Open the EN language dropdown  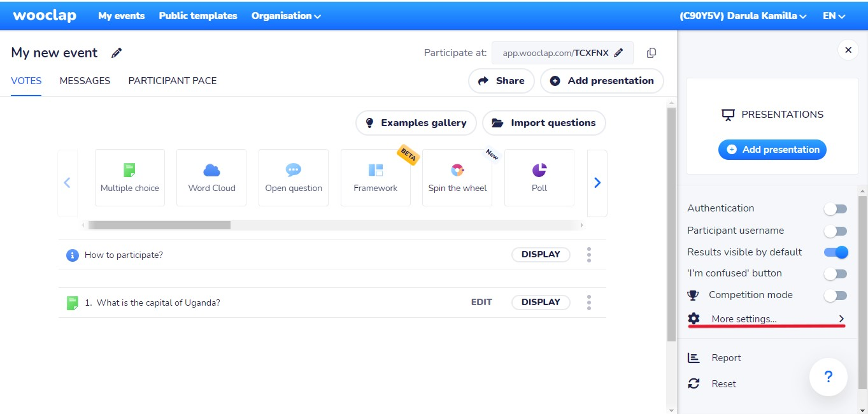[x=834, y=16]
